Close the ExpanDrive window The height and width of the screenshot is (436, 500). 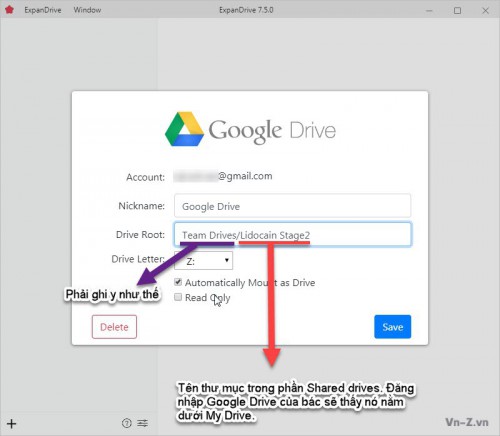(x=485, y=10)
